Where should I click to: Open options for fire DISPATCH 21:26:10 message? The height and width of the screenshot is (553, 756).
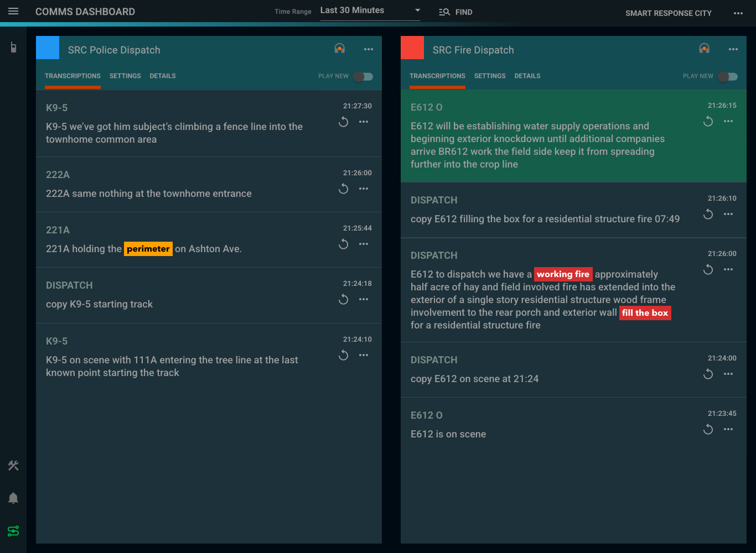click(x=728, y=214)
